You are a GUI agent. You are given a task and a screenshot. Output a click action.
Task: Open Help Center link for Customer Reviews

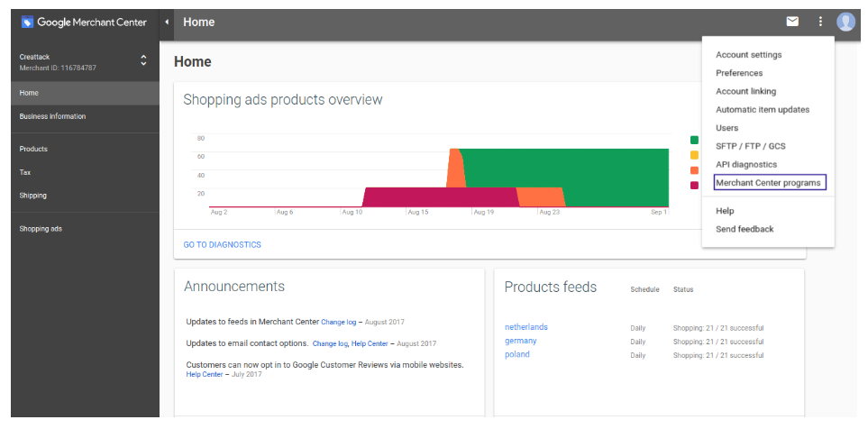(205, 375)
